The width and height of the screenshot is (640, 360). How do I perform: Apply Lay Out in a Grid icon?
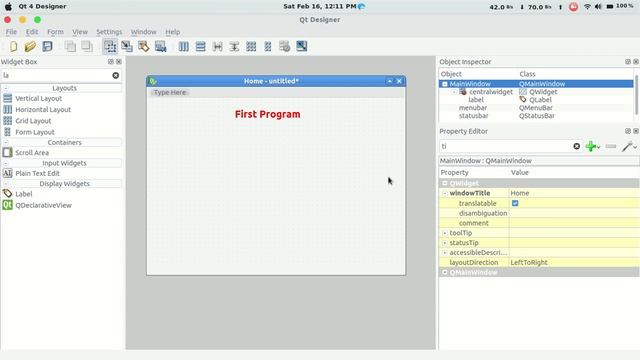coord(251,47)
